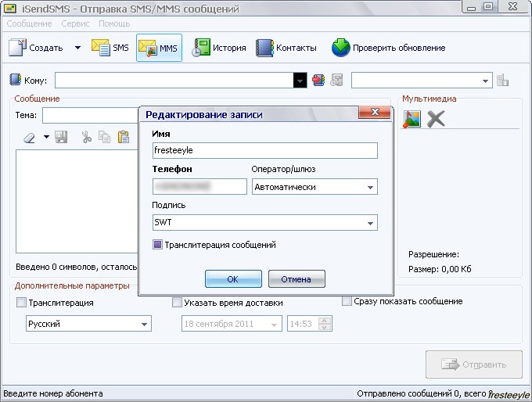Click the Имя name input field
Image resolution: width=532 pixels, height=402 pixels.
click(264, 150)
